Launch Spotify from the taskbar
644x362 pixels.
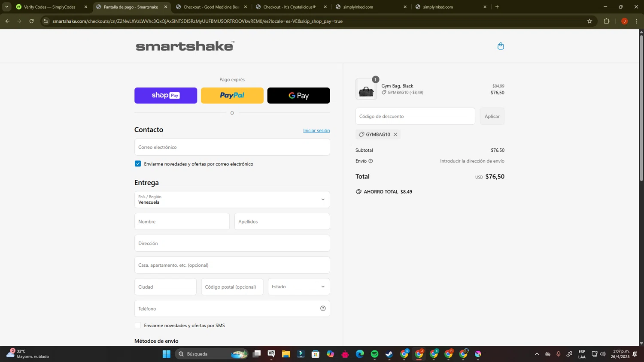point(374,354)
